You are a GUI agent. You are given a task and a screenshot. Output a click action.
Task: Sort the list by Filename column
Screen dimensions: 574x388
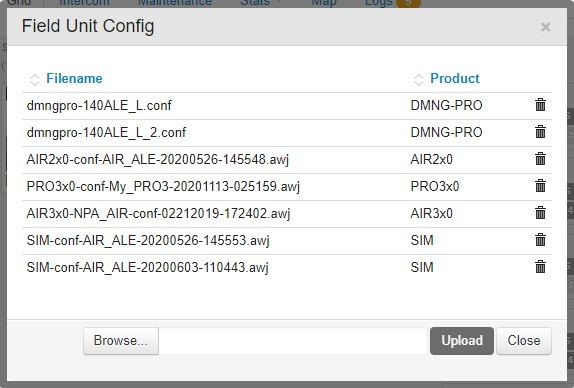(74, 78)
